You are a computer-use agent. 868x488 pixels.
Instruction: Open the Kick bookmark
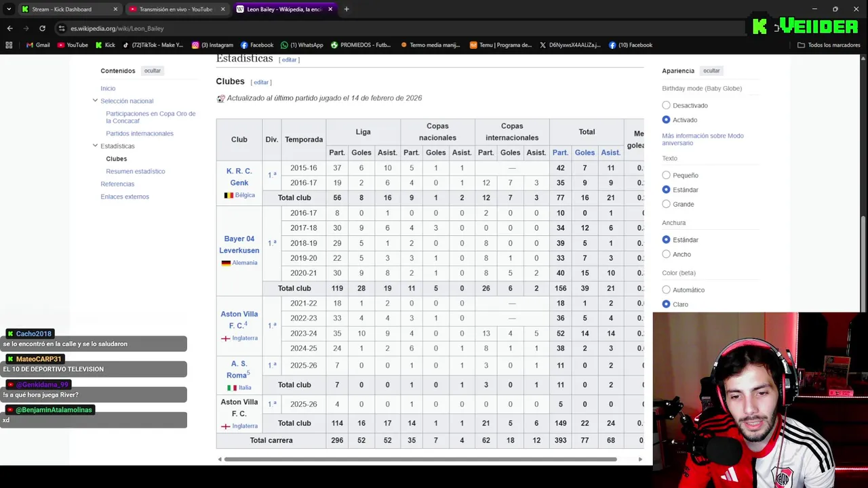tap(105, 45)
